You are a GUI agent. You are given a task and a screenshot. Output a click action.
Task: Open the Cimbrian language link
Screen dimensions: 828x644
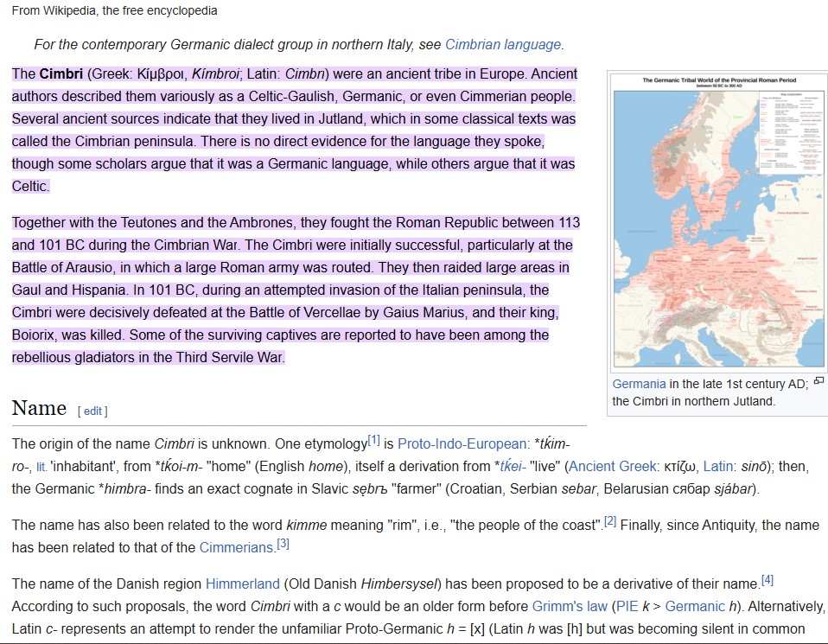click(x=503, y=43)
